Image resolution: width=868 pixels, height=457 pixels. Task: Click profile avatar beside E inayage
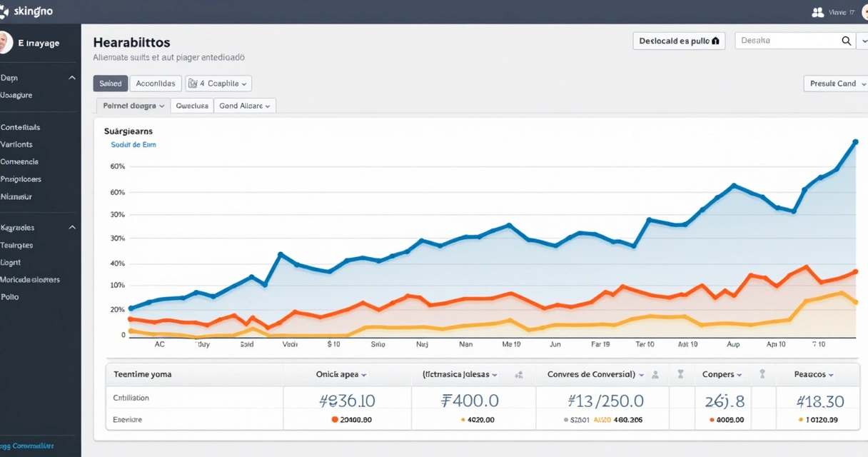pos(4,43)
